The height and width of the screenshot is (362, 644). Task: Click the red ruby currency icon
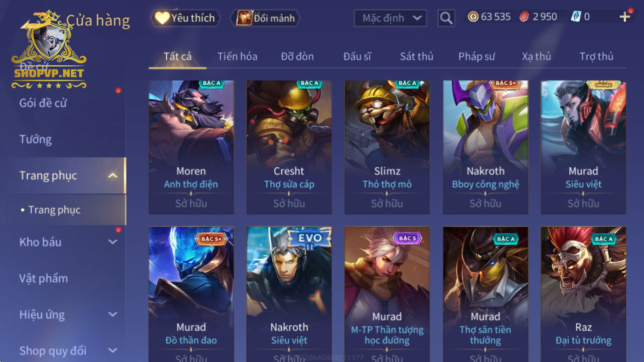coord(524,17)
